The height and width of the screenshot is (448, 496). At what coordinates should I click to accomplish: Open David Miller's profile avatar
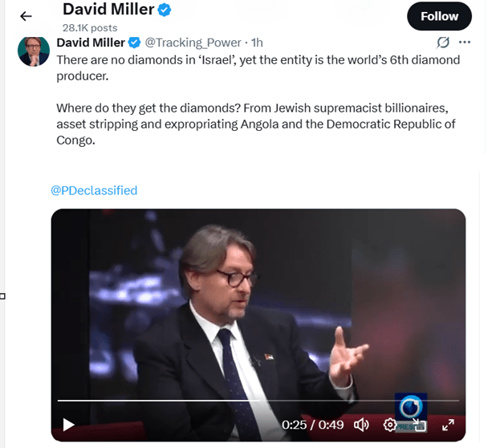[x=34, y=51]
